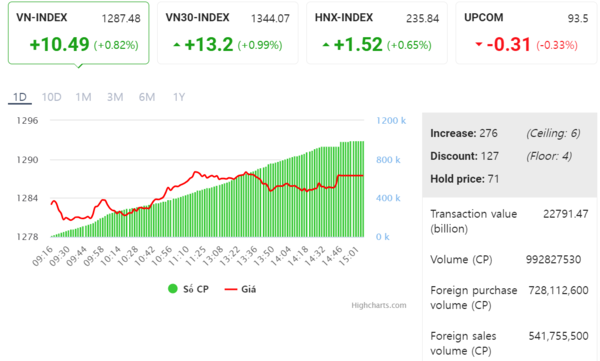Switch chart to 10D range
The image size is (600, 361).
pyautogui.click(x=51, y=97)
